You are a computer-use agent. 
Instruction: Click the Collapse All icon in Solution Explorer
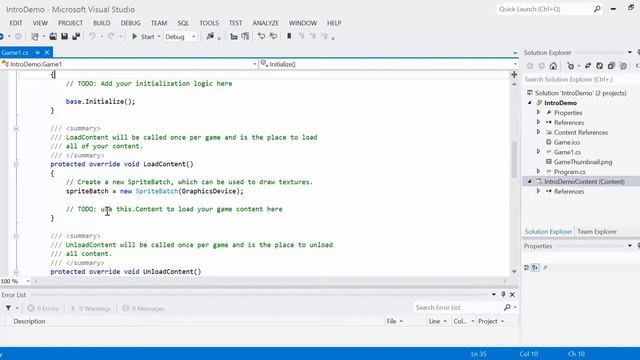[611, 66]
